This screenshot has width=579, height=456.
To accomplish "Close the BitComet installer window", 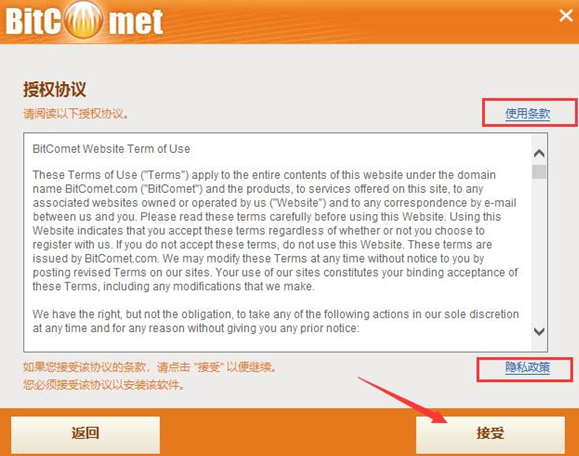I will (566, 16).
